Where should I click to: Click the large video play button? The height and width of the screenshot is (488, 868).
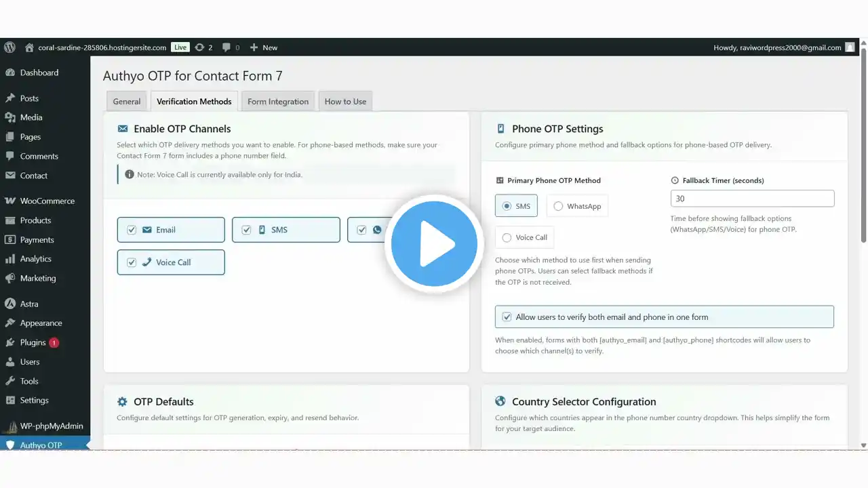(434, 244)
